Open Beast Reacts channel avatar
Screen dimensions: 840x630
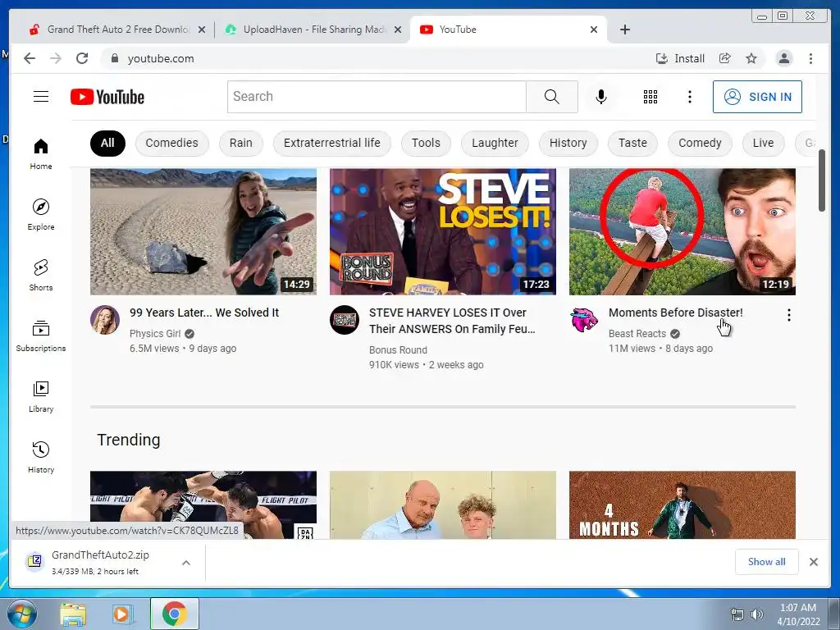pos(584,320)
